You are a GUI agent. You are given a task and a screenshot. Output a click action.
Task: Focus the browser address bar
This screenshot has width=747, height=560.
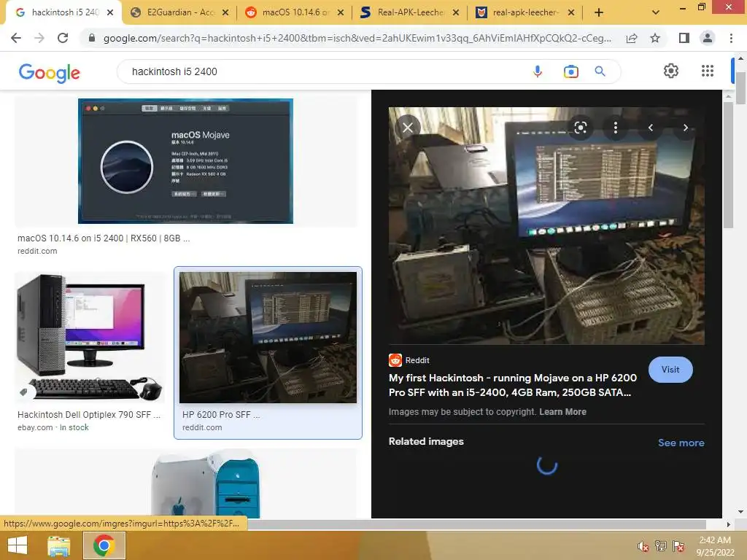(357, 38)
